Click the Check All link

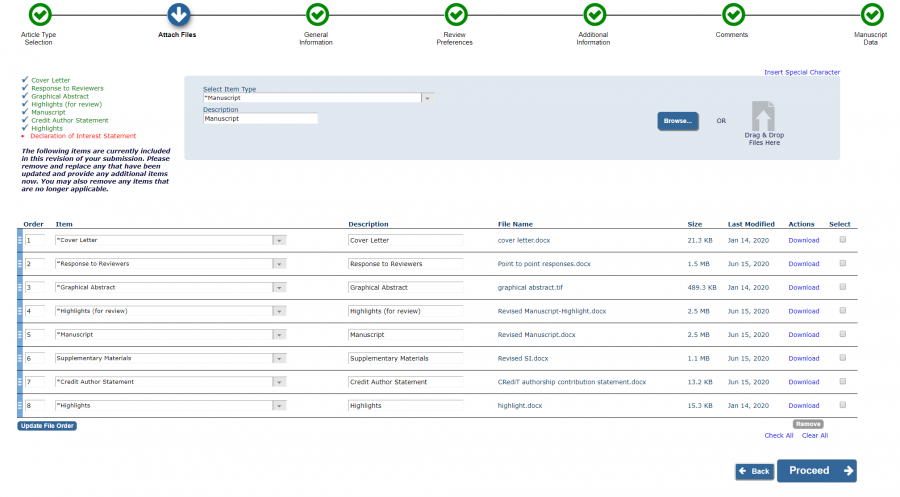click(779, 435)
